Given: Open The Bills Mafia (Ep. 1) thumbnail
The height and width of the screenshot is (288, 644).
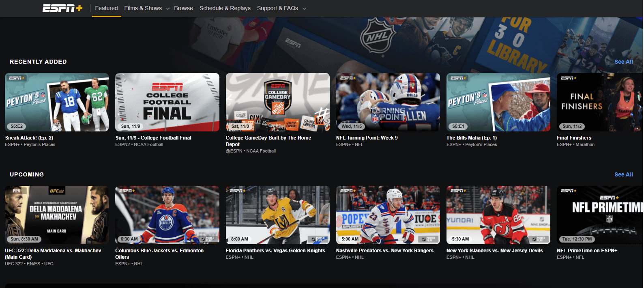Looking at the screenshot, I should pos(498,102).
